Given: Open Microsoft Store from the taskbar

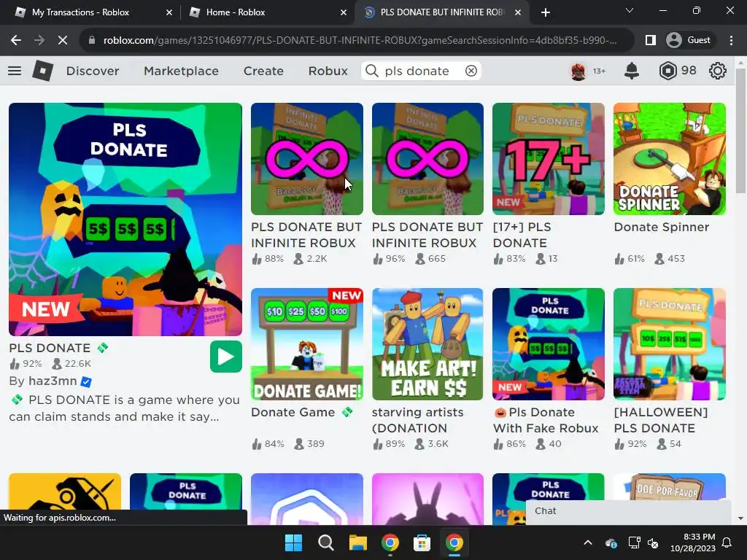Looking at the screenshot, I should point(422,542).
